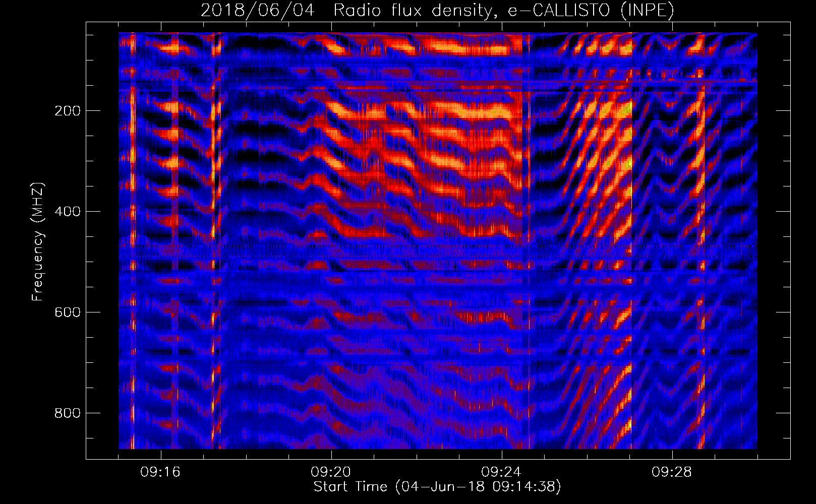Click the plot title 'Radio flux density, e-CALLISTO (INPE)'

[503, 10]
